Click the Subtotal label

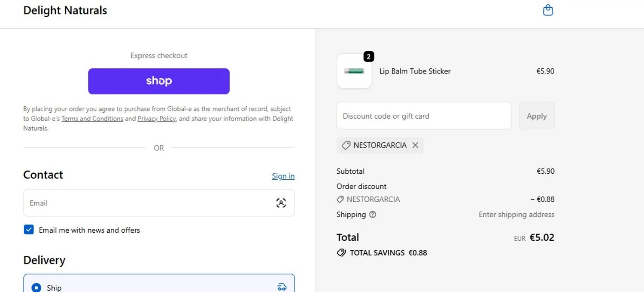[350, 171]
